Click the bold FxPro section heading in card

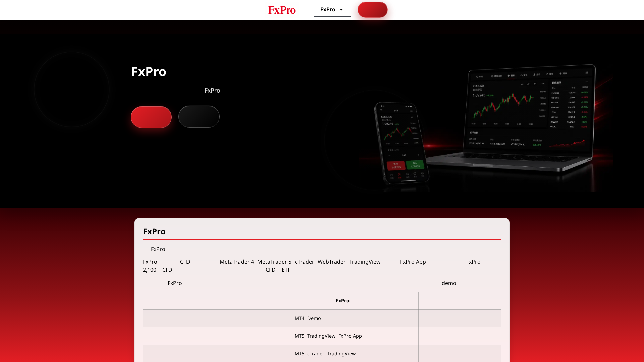[x=154, y=231]
